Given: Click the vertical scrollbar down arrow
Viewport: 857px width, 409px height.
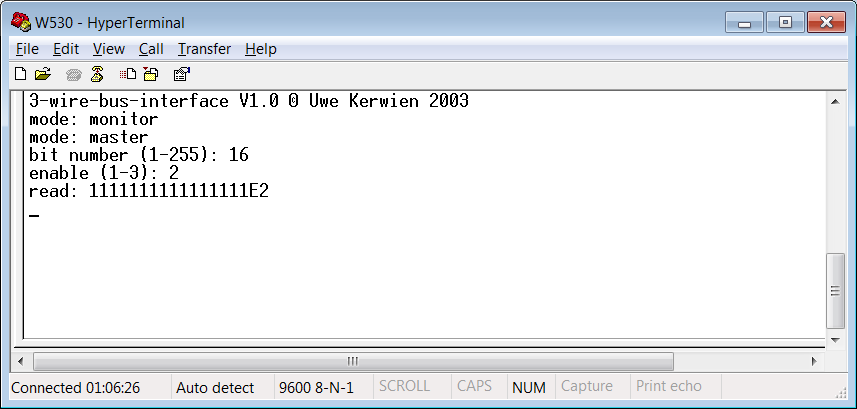Looking at the screenshot, I should pyautogui.click(x=835, y=340).
